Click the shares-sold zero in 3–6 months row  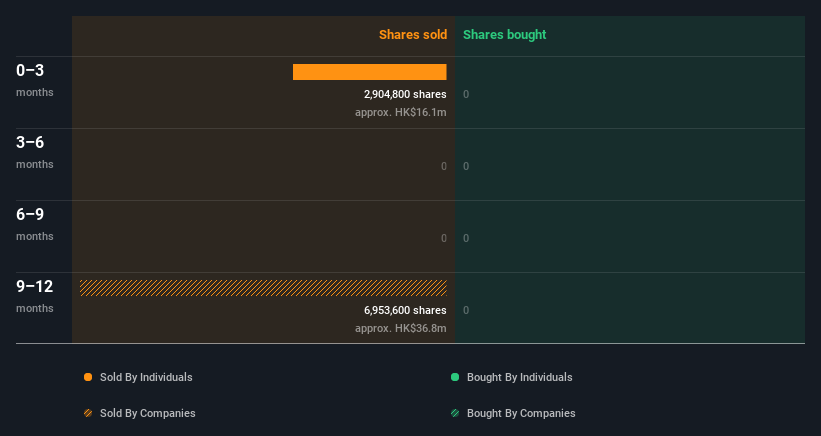[444, 166]
